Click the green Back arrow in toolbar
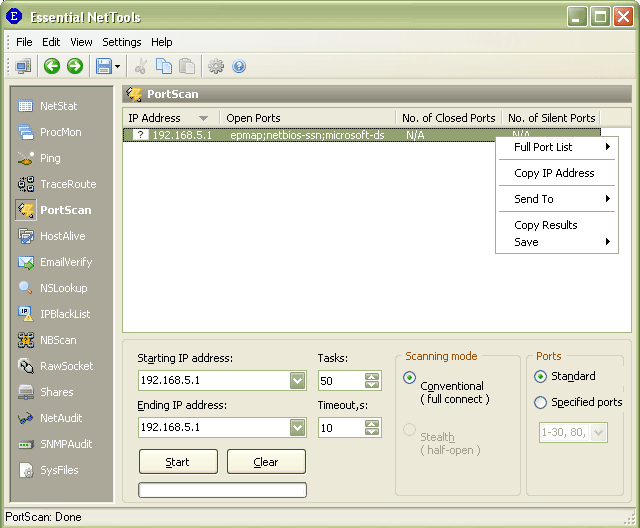The height and width of the screenshot is (528, 640). [52, 66]
